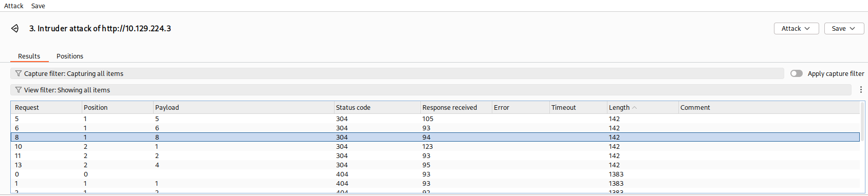Sort by the Error column header

(x=521, y=107)
